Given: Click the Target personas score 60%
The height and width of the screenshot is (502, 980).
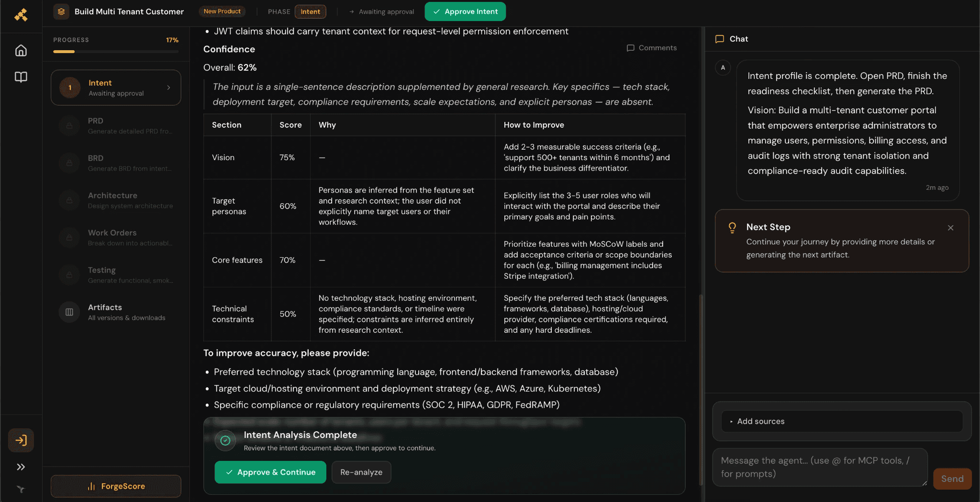Looking at the screenshot, I should point(288,206).
